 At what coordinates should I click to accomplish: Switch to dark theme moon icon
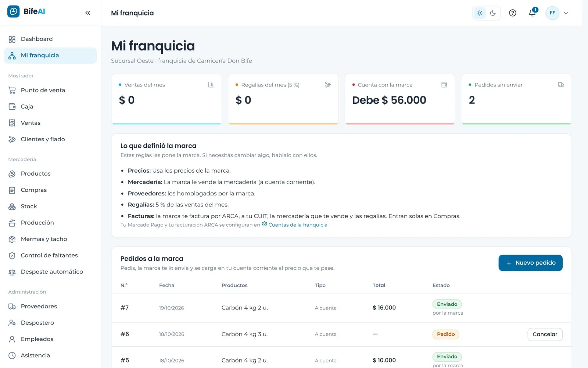coord(493,13)
